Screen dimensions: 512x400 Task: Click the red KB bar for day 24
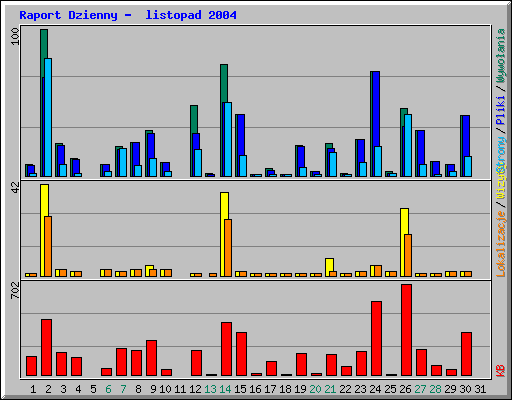377,339
